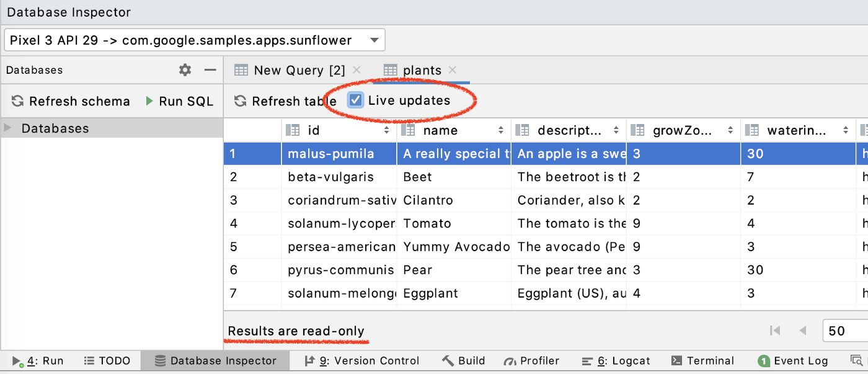Open the Database Inspector tool window

(215, 361)
